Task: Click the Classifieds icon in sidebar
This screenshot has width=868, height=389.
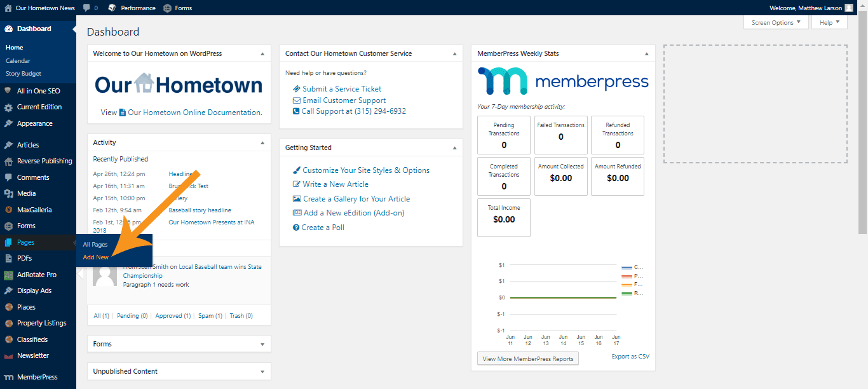Action: pyautogui.click(x=8, y=339)
